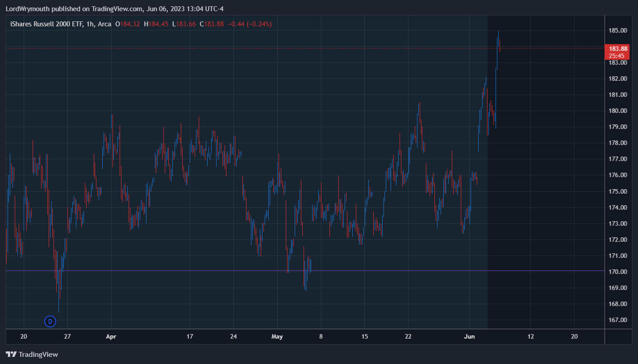The width and height of the screenshot is (638, 364).
Task: Click the 178.00 price axis label
Action: coord(618,143)
